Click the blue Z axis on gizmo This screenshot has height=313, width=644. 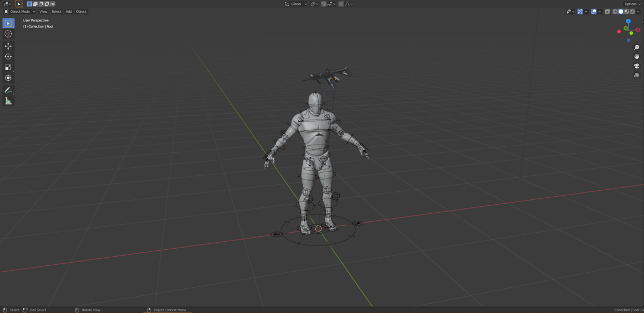pos(628,21)
